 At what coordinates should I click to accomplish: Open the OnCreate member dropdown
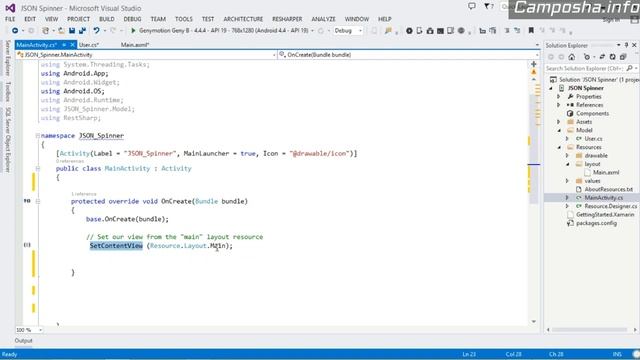(536, 55)
